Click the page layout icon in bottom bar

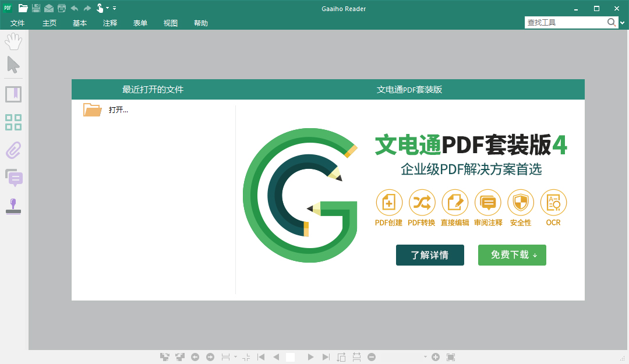click(225, 357)
